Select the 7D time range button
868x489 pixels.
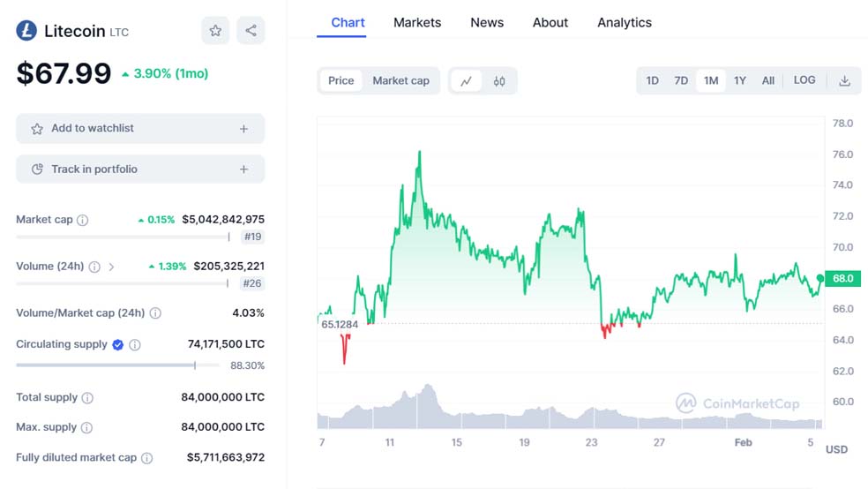coord(681,81)
